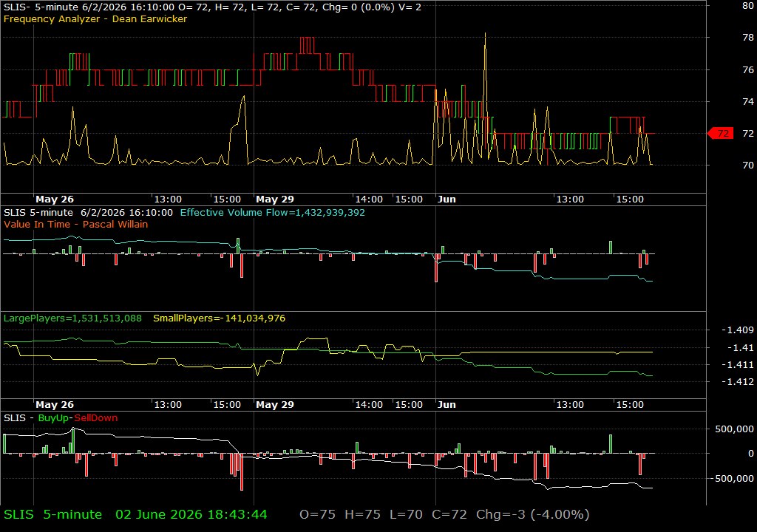
Task: Click the -1.411 value on players axis
Action: [737, 365]
